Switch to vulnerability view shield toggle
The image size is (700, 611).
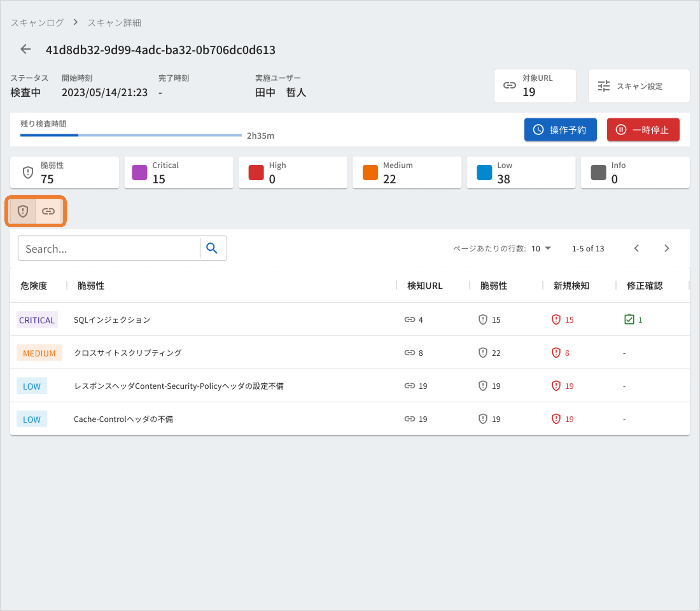23,211
